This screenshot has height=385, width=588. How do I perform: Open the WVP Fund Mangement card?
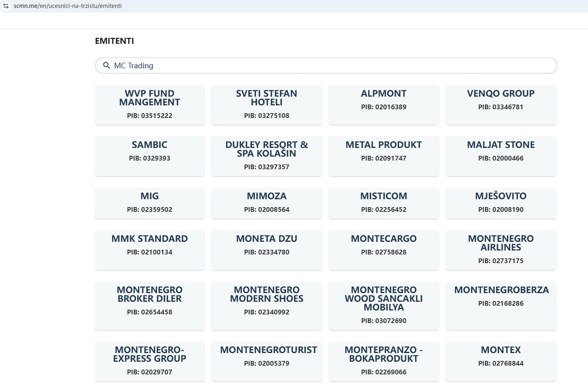point(150,105)
